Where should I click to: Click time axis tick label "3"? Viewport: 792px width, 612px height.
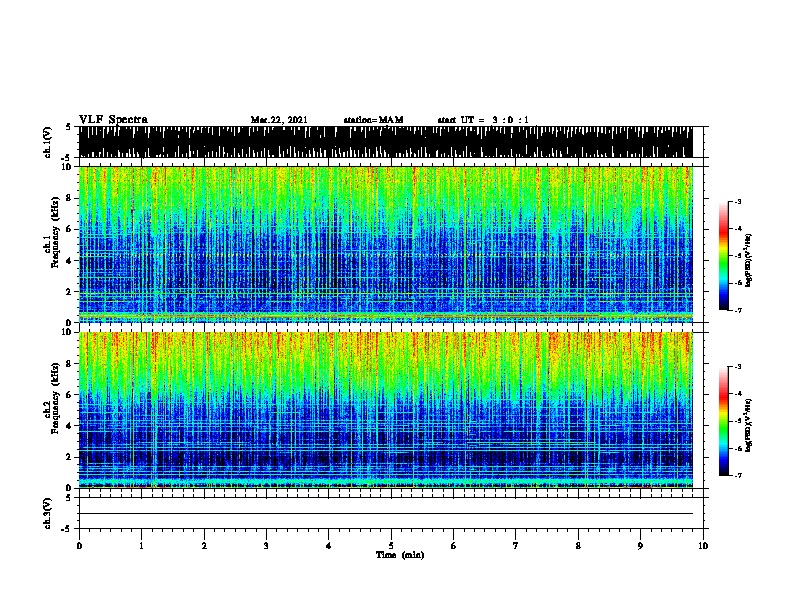266,546
